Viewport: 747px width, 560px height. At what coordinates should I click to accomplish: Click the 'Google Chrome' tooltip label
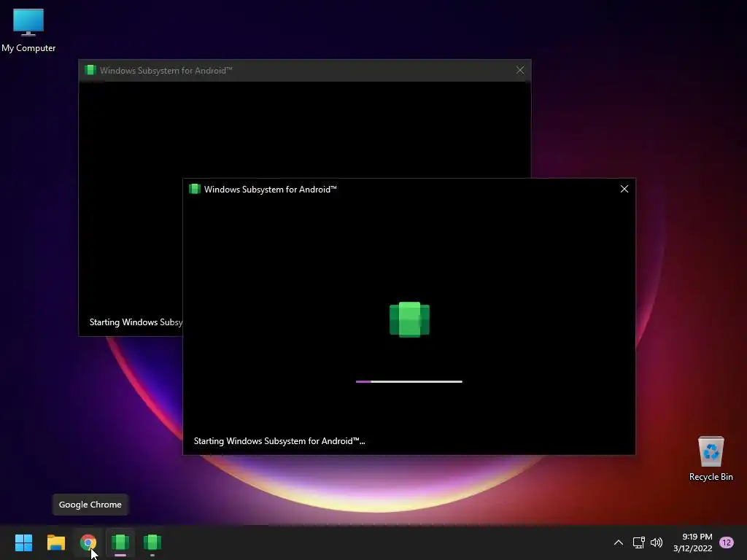tap(90, 505)
